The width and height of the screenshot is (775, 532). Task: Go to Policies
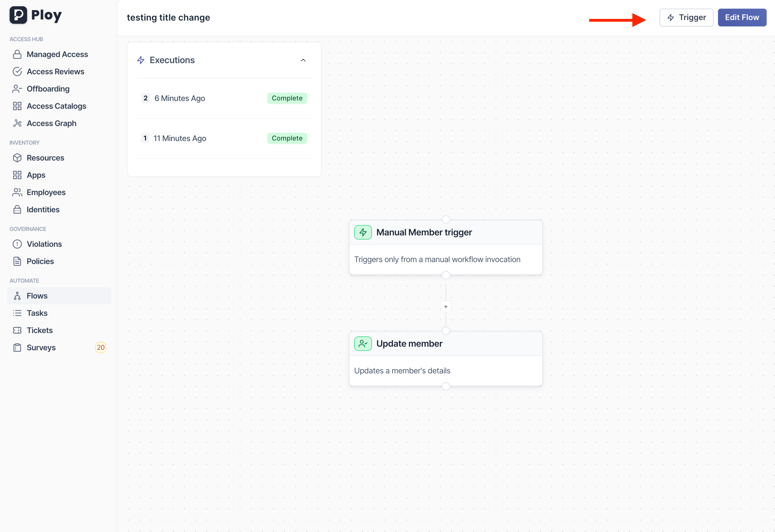pos(59,262)
